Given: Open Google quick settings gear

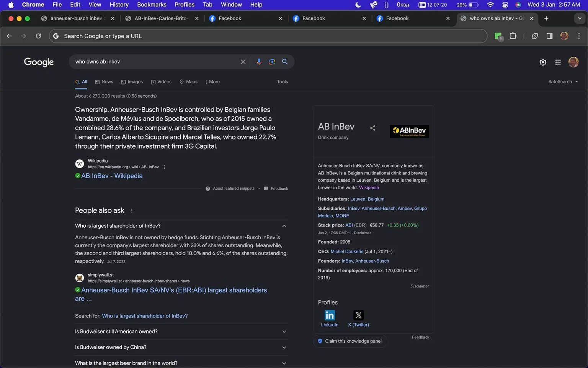Looking at the screenshot, I should 543,62.
